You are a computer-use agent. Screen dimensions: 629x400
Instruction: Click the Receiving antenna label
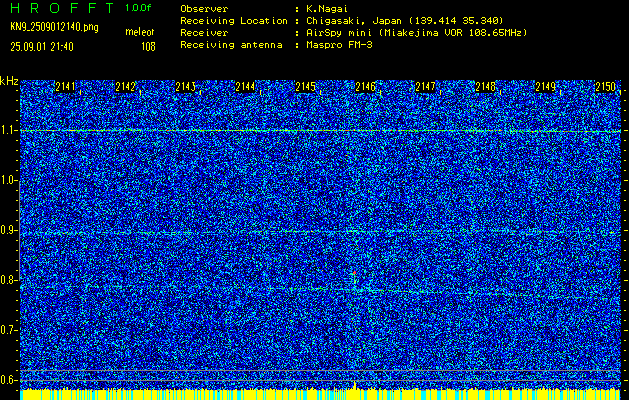231,45
